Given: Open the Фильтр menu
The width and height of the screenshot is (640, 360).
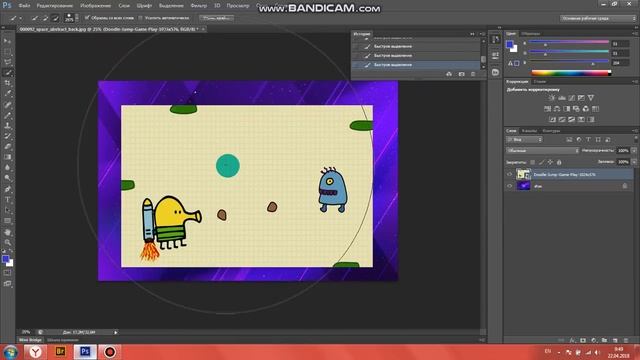Looking at the screenshot, I should [199, 6].
